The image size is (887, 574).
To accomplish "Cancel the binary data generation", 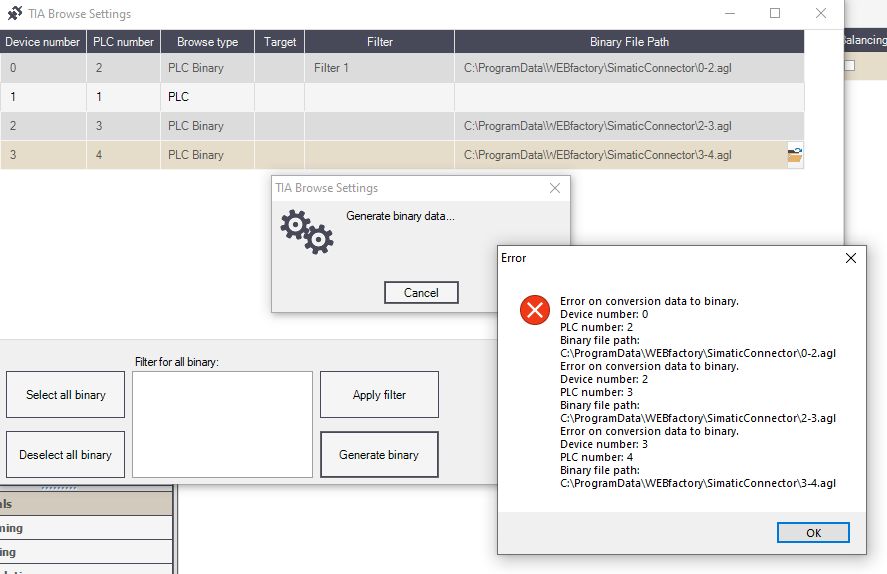I will tap(421, 292).
